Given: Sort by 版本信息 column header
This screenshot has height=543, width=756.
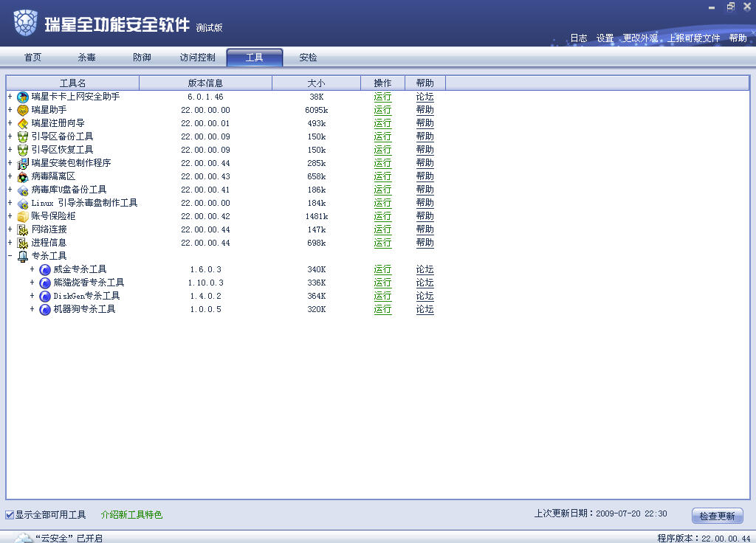Looking at the screenshot, I should point(205,83).
